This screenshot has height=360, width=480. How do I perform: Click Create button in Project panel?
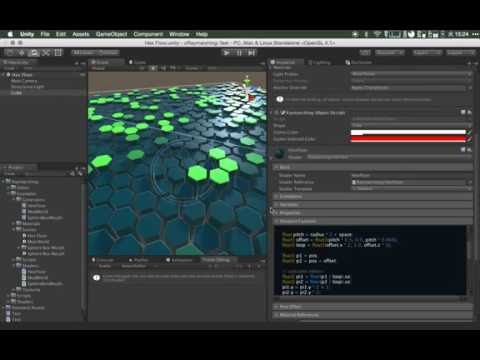10,173
